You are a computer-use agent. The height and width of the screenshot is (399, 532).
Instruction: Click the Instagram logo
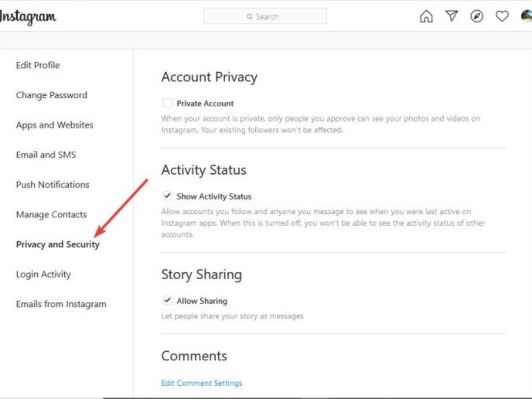pyautogui.click(x=27, y=17)
